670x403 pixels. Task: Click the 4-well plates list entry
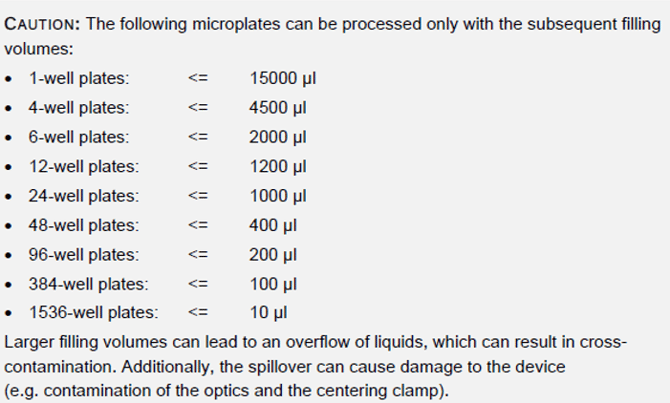click(x=79, y=108)
